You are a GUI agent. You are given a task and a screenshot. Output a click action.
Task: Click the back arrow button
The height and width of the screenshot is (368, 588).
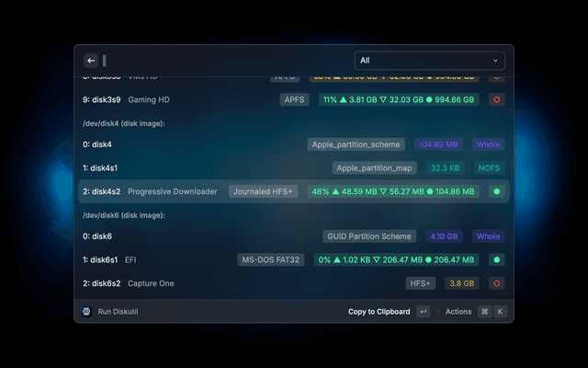click(91, 61)
